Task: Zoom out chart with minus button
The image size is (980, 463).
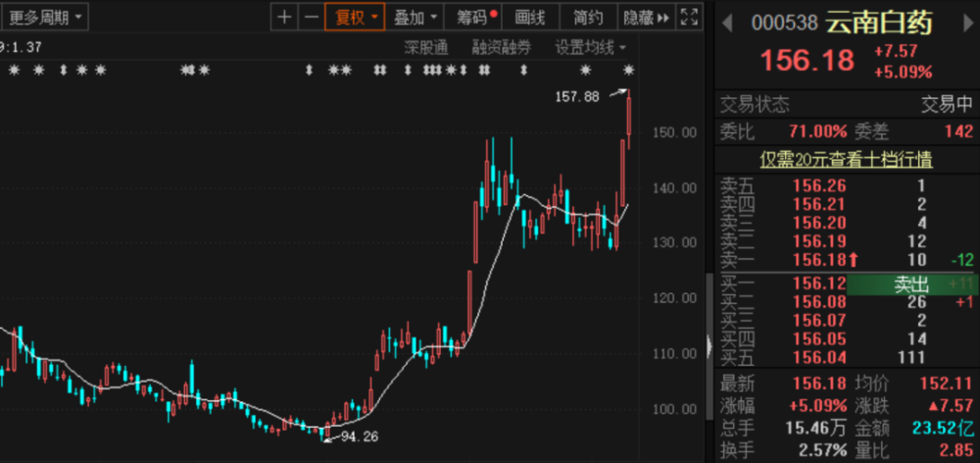Action: point(311,17)
